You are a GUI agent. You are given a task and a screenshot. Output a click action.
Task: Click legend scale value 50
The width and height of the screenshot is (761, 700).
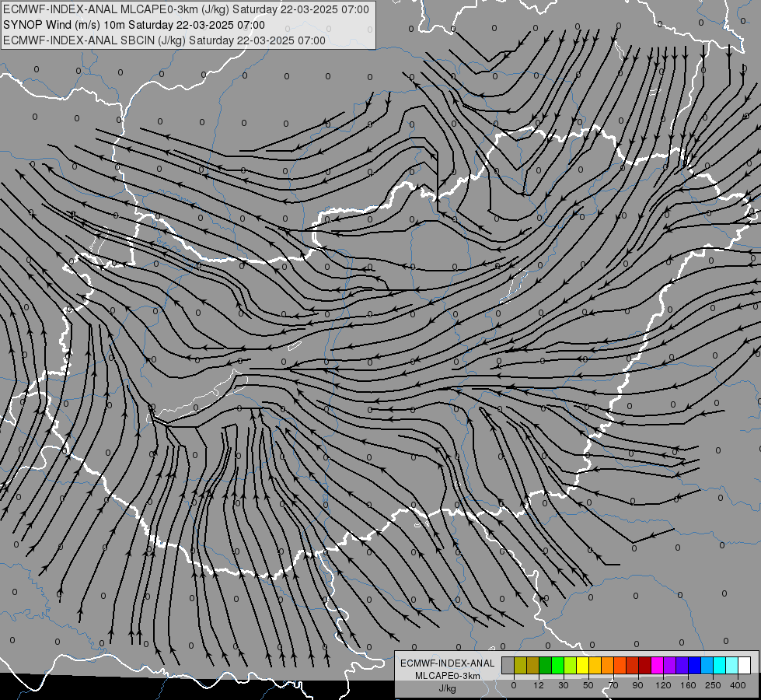coord(588,685)
